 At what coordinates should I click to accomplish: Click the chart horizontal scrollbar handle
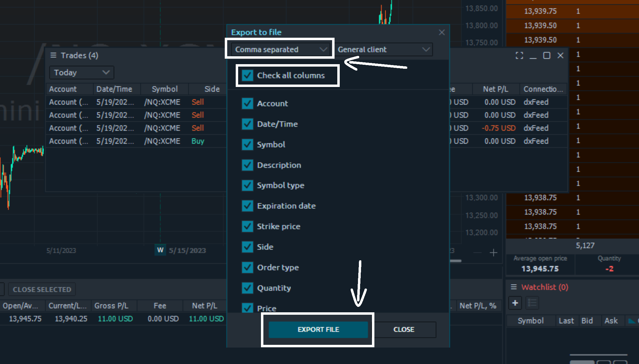tap(455, 261)
